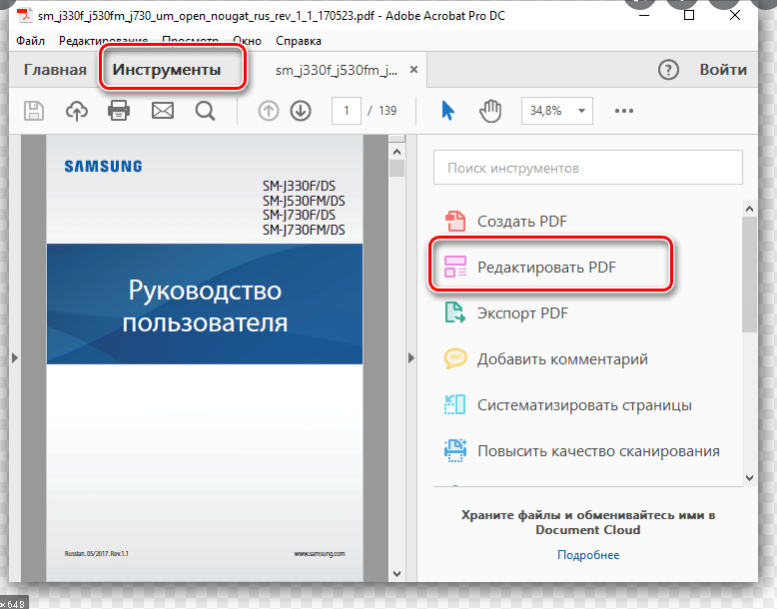Click the page number field
Image resolution: width=777 pixels, height=609 pixels.
tap(346, 111)
